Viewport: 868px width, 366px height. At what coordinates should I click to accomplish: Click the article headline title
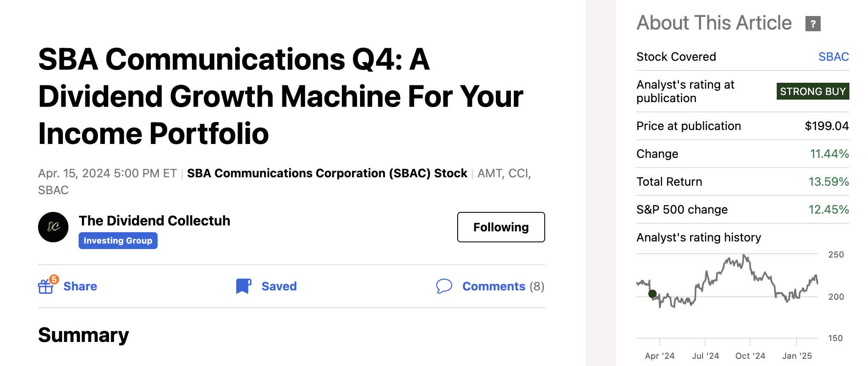tap(281, 96)
